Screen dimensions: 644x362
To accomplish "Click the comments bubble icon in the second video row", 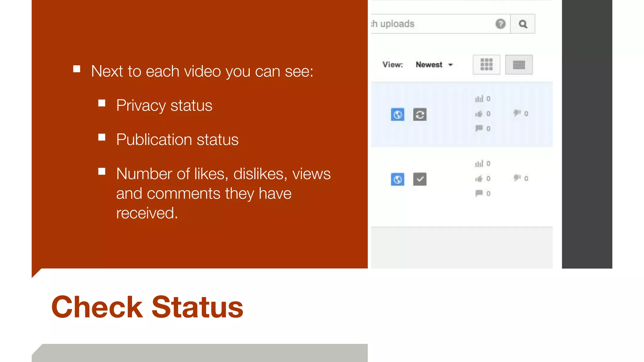I will [x=479, y=193].
